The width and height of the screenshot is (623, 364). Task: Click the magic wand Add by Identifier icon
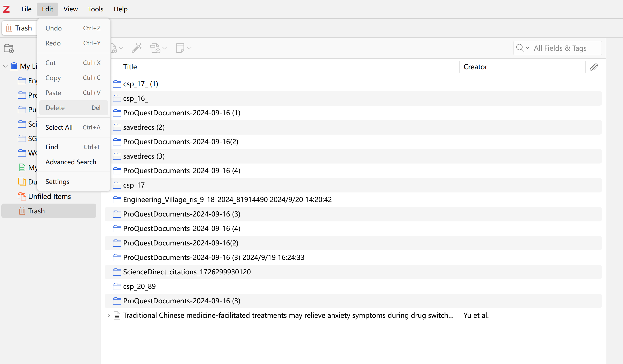click(137, 48)
